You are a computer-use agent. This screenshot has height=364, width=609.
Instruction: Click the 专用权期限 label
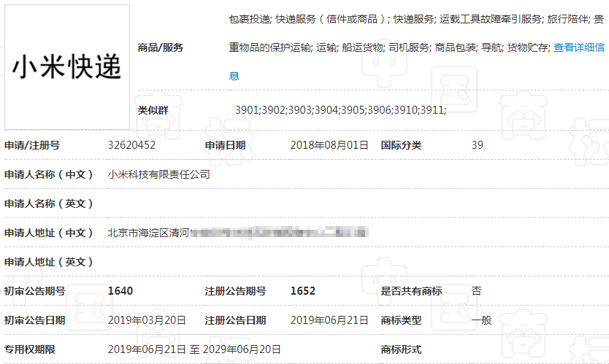pos(29,349)
